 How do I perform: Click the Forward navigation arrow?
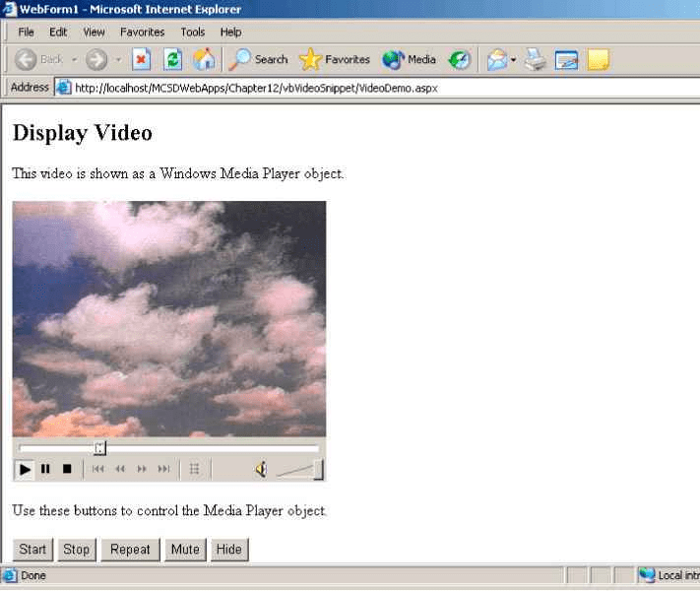click(96, 59)
